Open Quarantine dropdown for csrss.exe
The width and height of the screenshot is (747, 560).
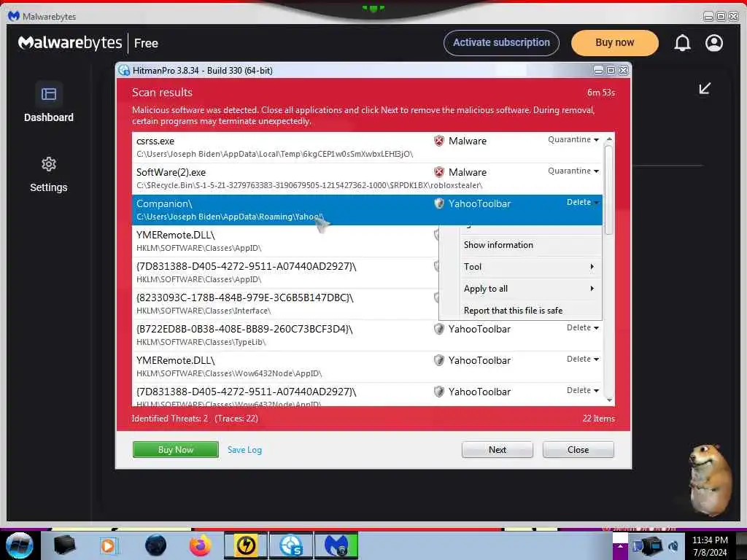[x=573, y=139]
